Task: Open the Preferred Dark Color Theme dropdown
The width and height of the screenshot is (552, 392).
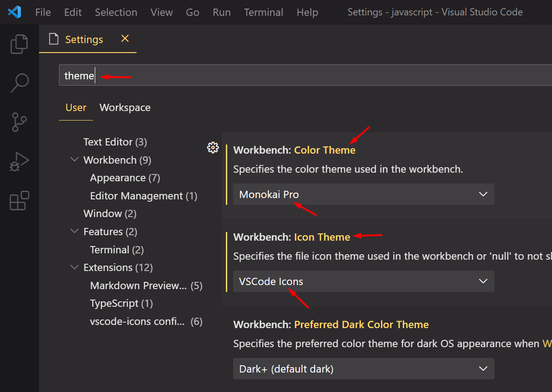Action: 363,369
